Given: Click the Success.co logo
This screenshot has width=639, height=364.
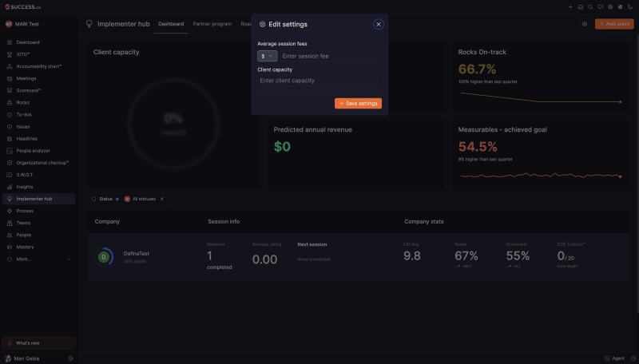Looking at the screenshot, I should [23, 7].
